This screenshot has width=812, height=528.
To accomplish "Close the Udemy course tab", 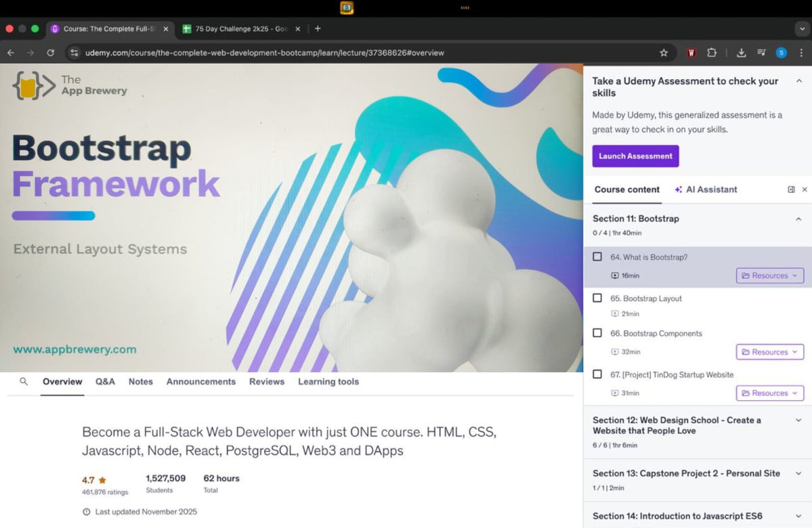I will 166,29.
